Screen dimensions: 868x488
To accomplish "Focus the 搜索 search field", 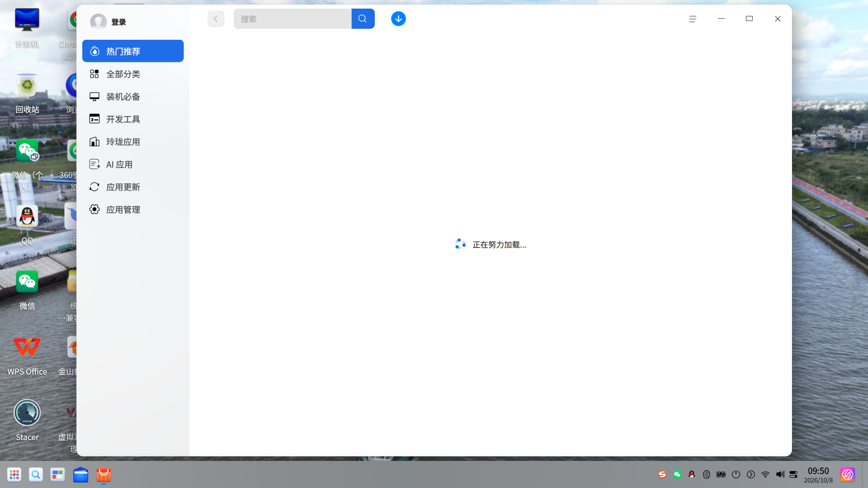I will [292, 19].
